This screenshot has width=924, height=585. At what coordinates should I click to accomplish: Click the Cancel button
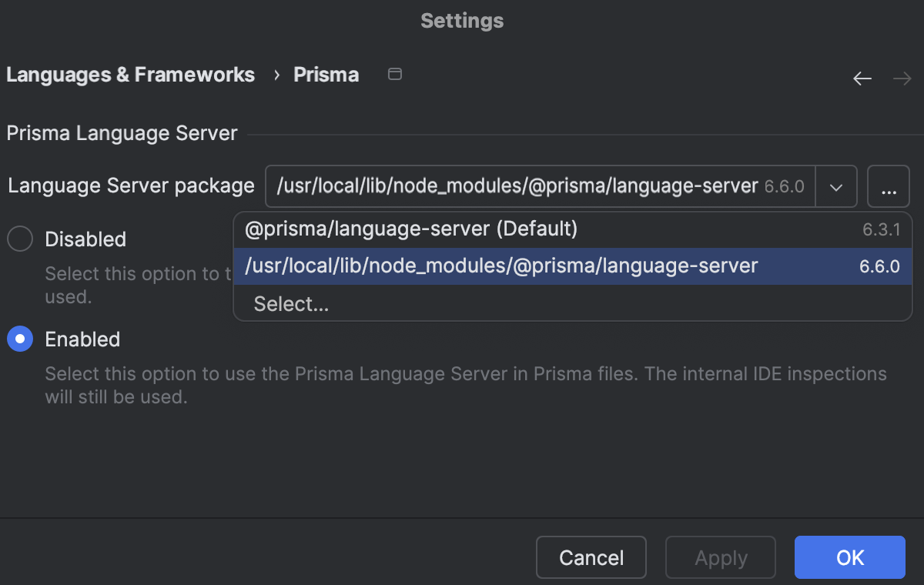[x=591, y=557]
